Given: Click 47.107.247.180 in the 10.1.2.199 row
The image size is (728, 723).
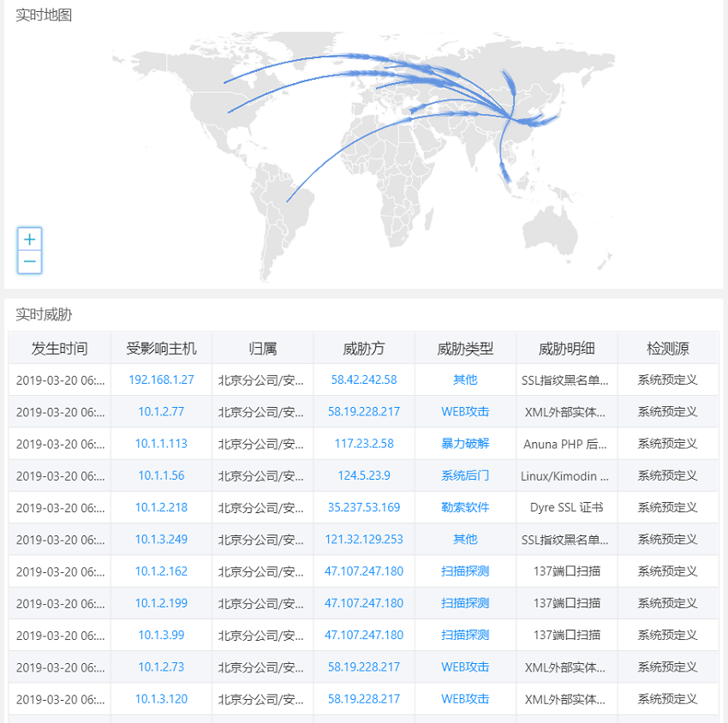Looking at the screenshot, I should (364, 603).
